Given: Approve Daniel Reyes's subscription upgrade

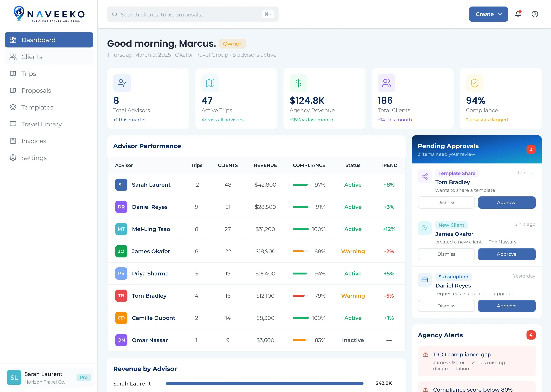Looking at the screenshot, I should (507, 306).
